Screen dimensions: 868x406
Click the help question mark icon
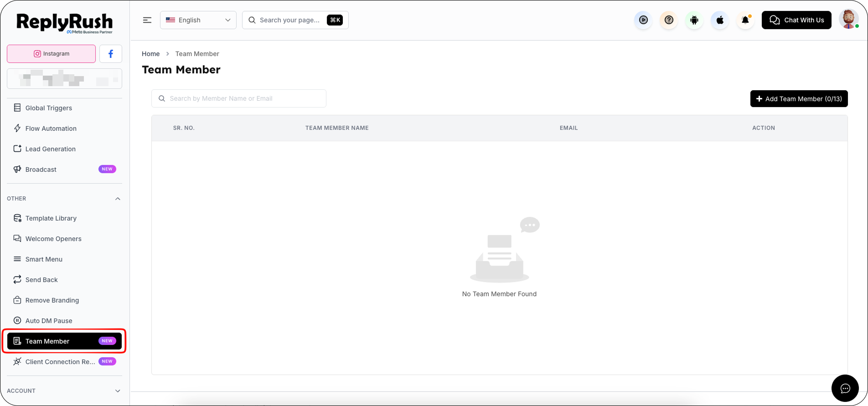[x=669, y=20]
